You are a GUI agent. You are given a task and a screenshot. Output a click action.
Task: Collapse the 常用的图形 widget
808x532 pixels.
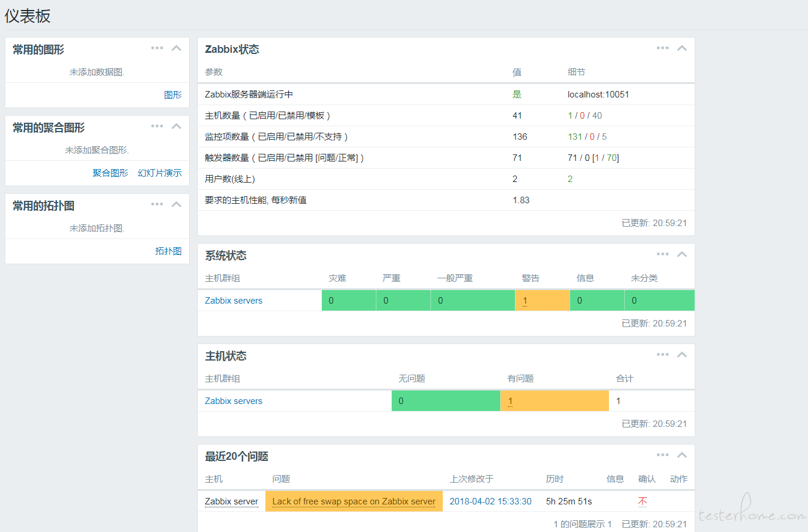click(x=176, y=48)
